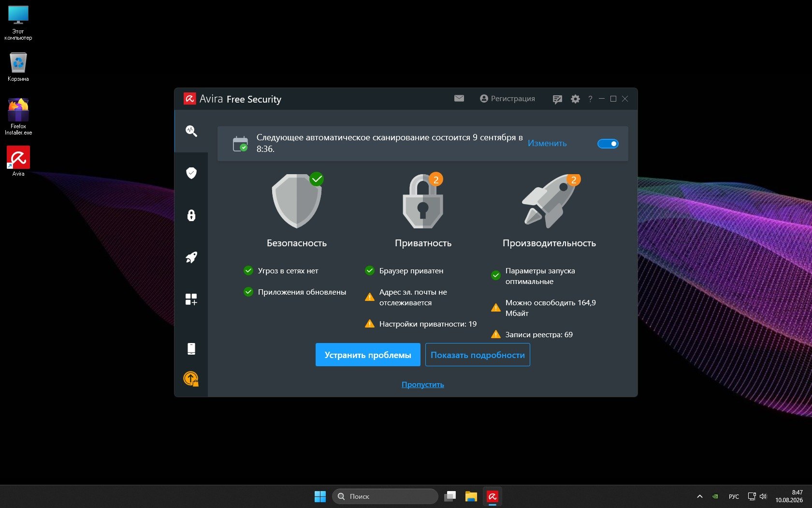Select the Avira desktop shortcut
Image resolution: width=812 pixels, height=508 pixels.
[18, 161]
